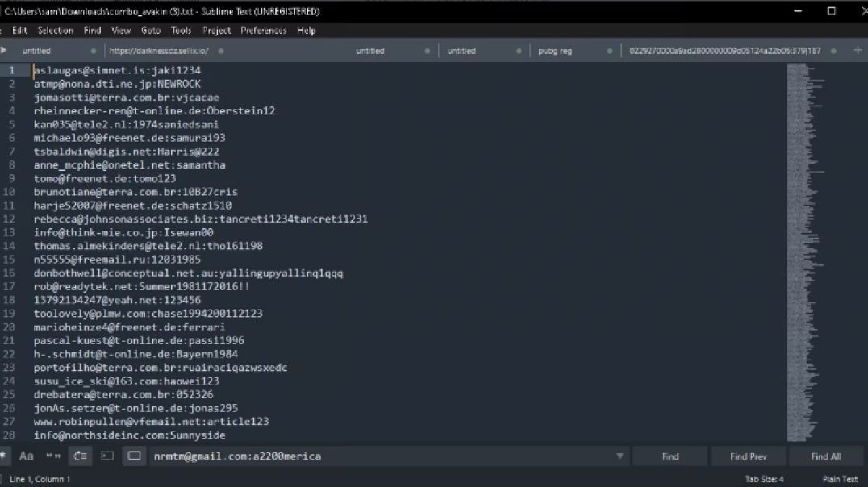Click line number 14 in the gutter

pos(10,246)
